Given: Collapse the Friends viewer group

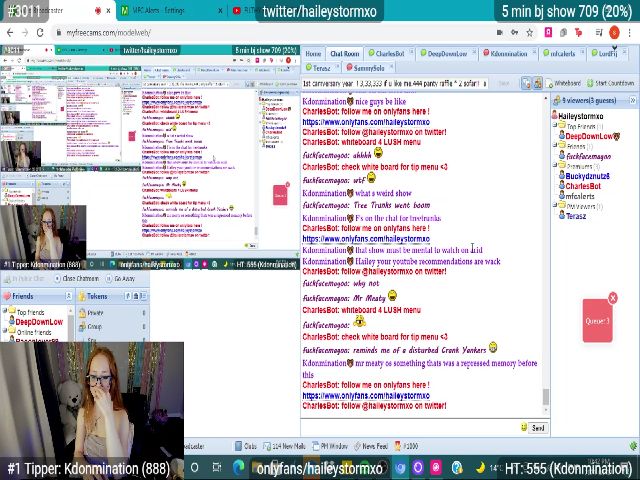Looking at the screenshot, I should pos(555,144).
